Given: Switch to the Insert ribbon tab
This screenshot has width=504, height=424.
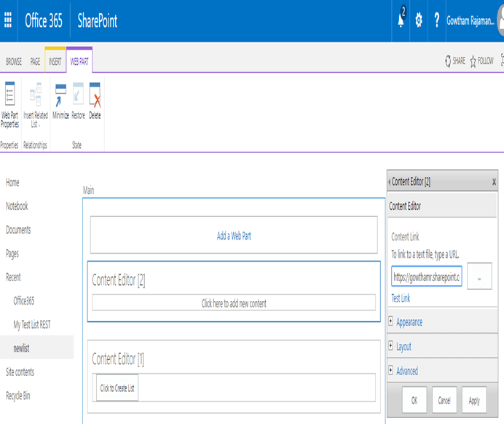Looking at the screenshot, I should [x=55, y=61].
